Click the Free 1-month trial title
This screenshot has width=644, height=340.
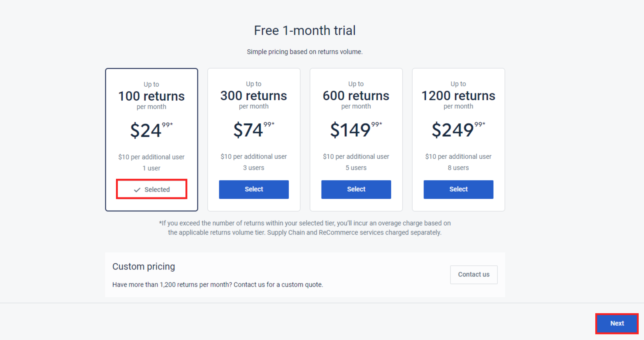tap(304, 30)
